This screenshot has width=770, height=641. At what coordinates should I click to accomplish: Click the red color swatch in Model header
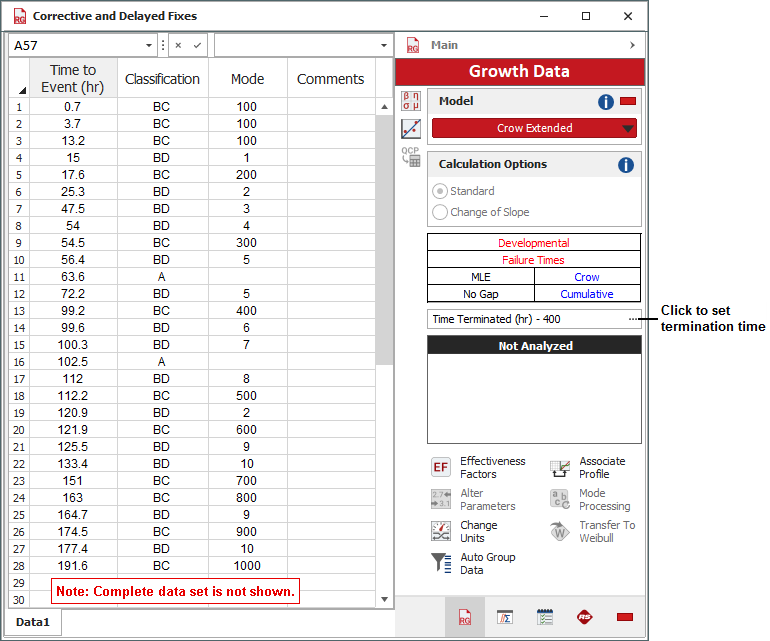click(x=628, y=102)
